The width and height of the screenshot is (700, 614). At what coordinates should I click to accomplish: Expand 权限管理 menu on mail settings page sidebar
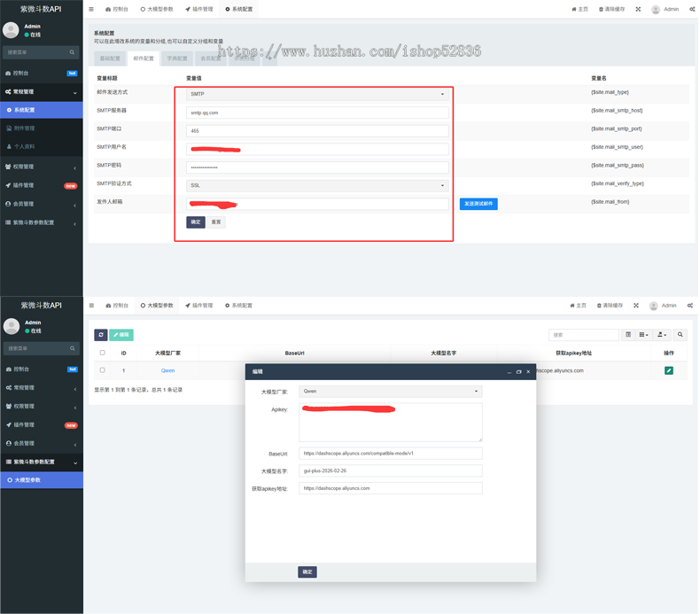pos(42,167)
